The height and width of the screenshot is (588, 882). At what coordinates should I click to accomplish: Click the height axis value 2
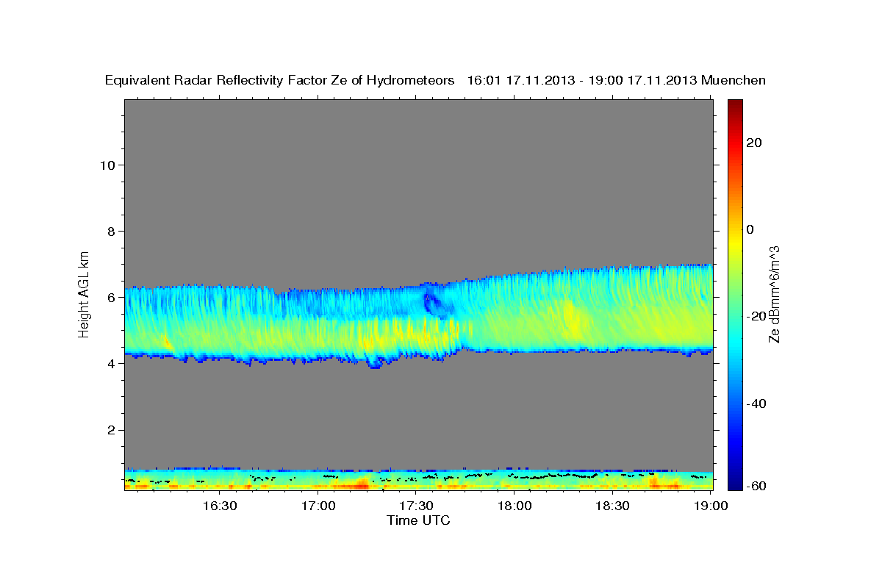110,429
